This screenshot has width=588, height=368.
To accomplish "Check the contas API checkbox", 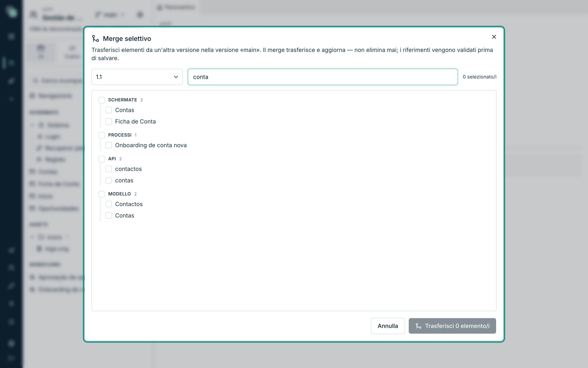I will pyautogui.click(x=109, y=180).
